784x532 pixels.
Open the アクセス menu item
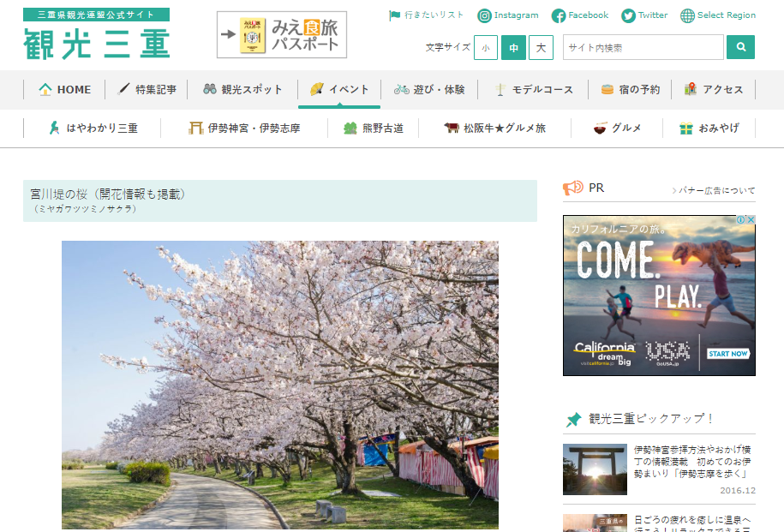click(713, 89)
